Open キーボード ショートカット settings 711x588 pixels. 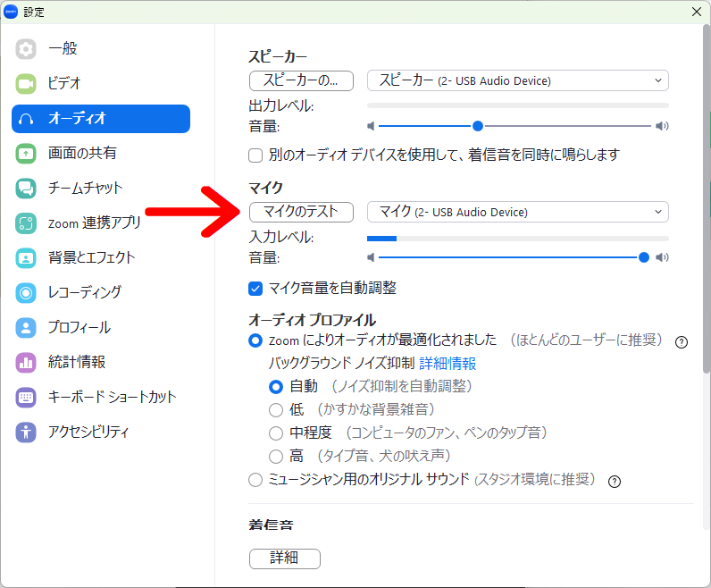coord(101,398)
